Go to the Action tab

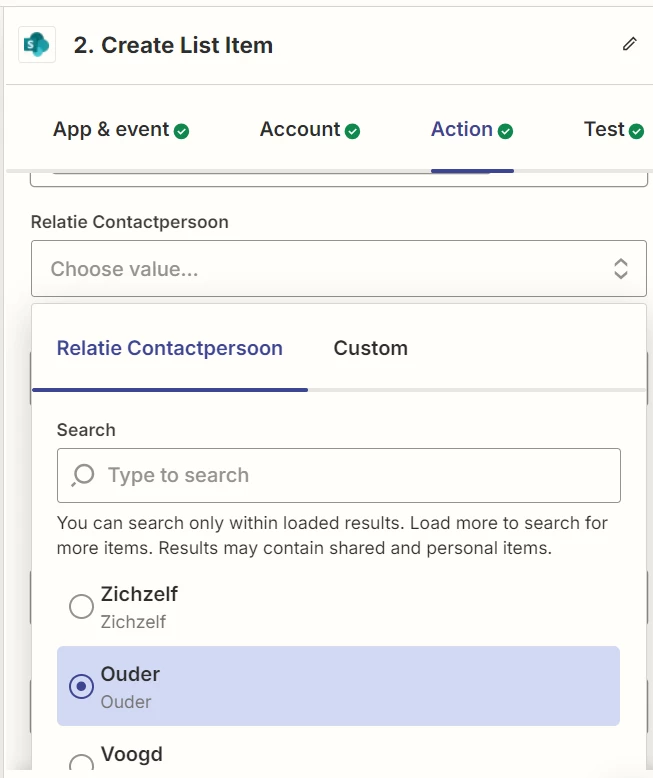pos(462,130)
